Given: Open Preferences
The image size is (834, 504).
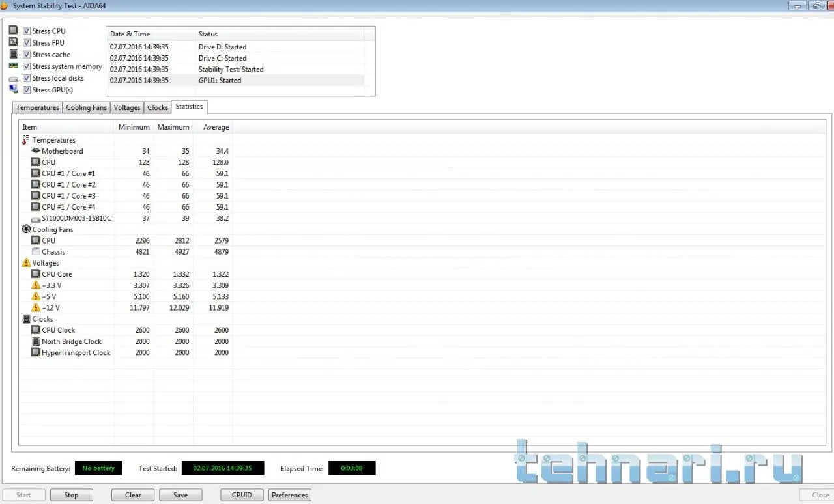Looking at the screenshot, I should 290,495.
